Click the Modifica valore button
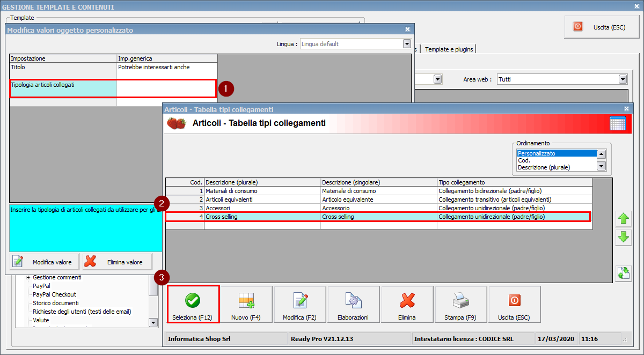The width and height of the screenshot is (644, 355). (45, 262)
